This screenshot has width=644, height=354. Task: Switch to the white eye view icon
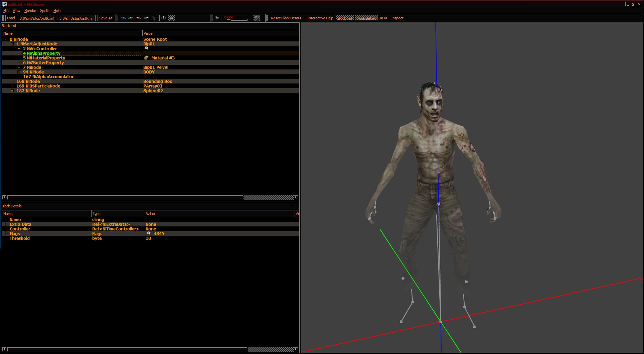point(146,18)
